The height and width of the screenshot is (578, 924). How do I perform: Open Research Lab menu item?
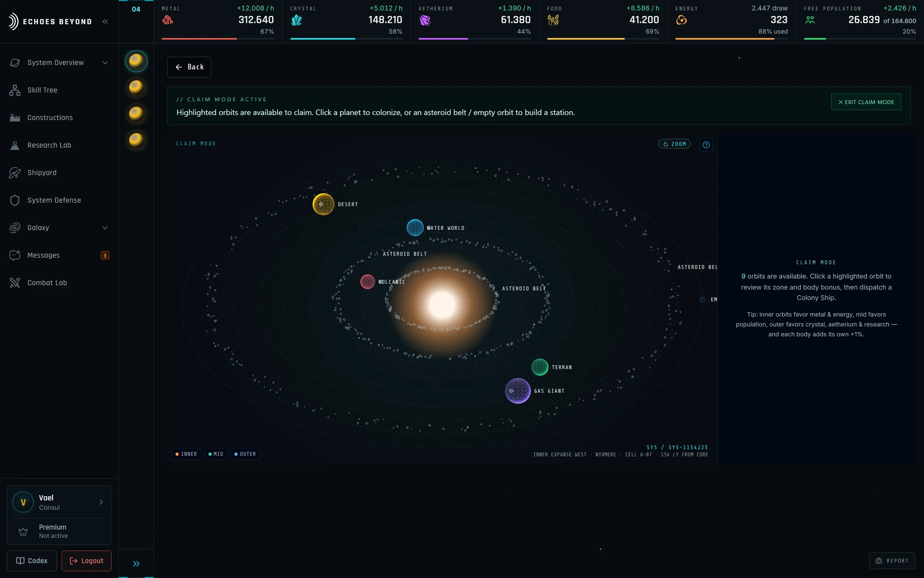59,145
